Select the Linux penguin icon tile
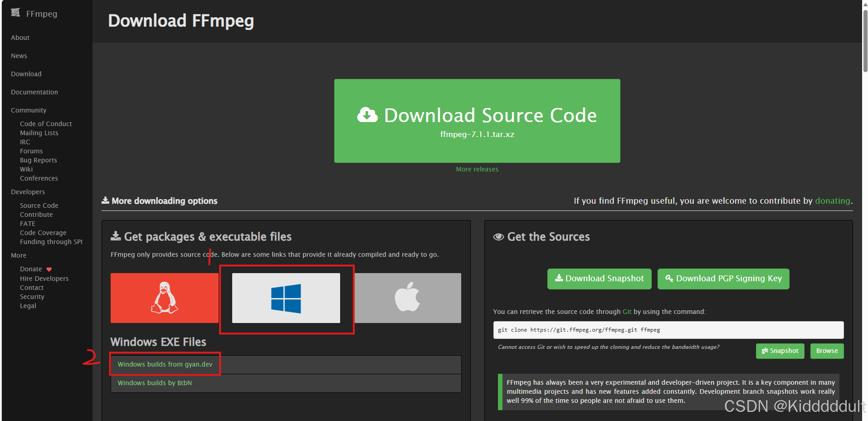 [165, 298]
